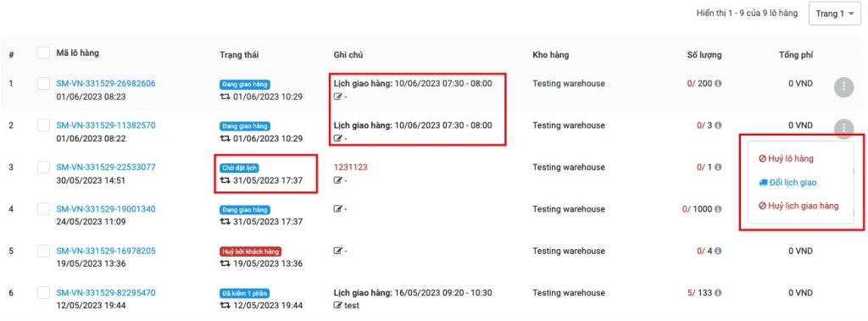Select checkbox for shipment SM-VN-331529-82295470

pyautogui.click(x=44, y=293)
